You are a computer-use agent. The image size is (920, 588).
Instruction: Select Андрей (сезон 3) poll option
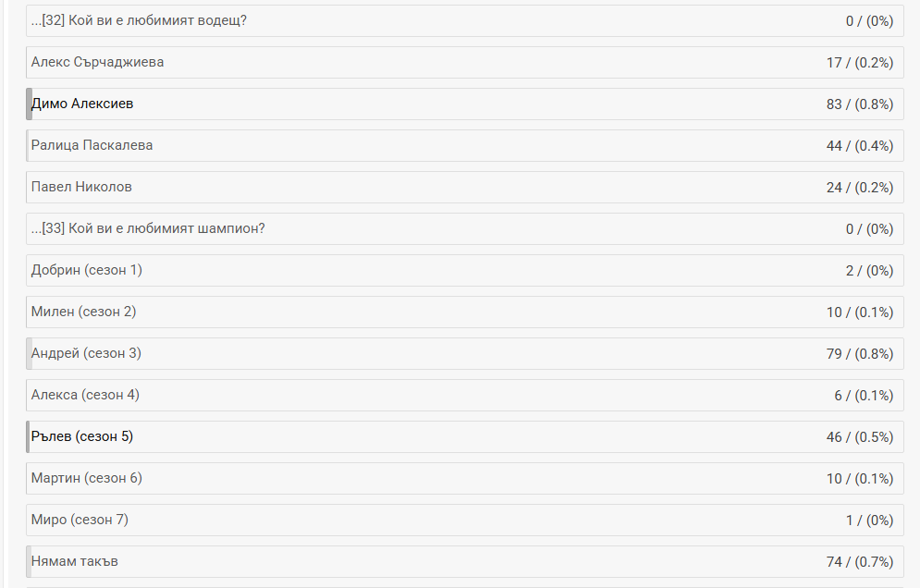[x=86, y=353]
